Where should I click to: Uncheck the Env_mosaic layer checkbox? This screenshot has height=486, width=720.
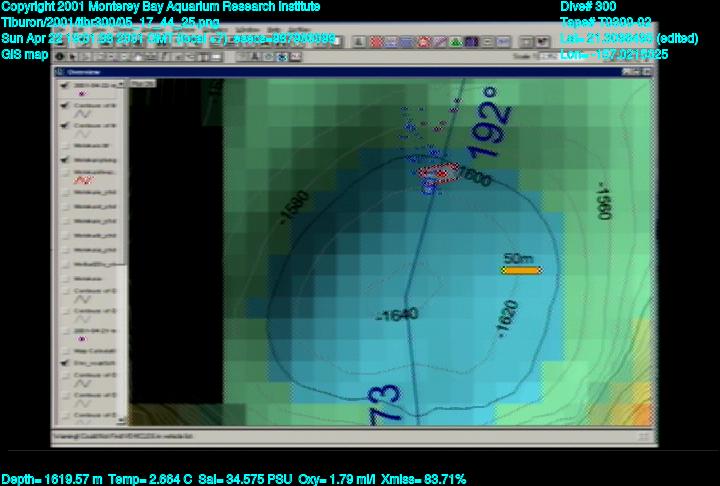[65, 365]
